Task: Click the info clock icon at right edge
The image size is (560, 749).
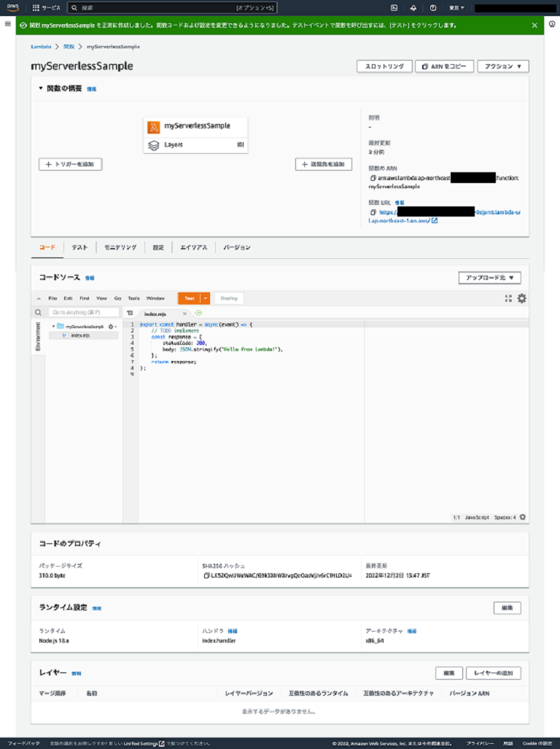Action: [552, 24]
